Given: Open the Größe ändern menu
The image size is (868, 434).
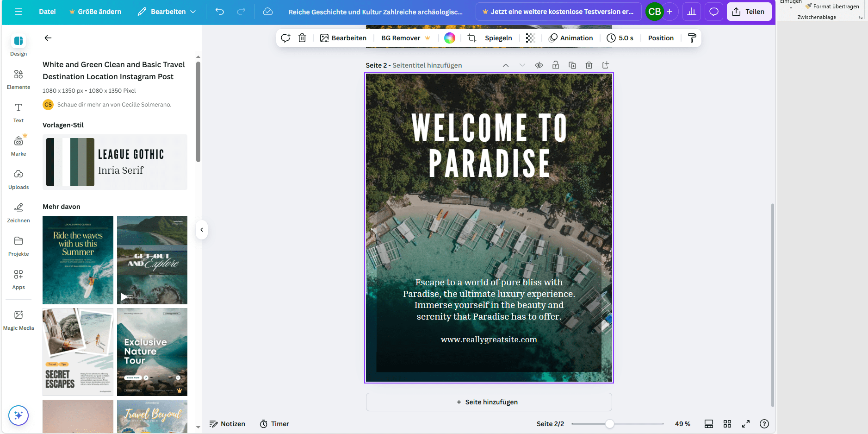Looking at the screenshot, I should pyautogui.click(x=95, y=12).
